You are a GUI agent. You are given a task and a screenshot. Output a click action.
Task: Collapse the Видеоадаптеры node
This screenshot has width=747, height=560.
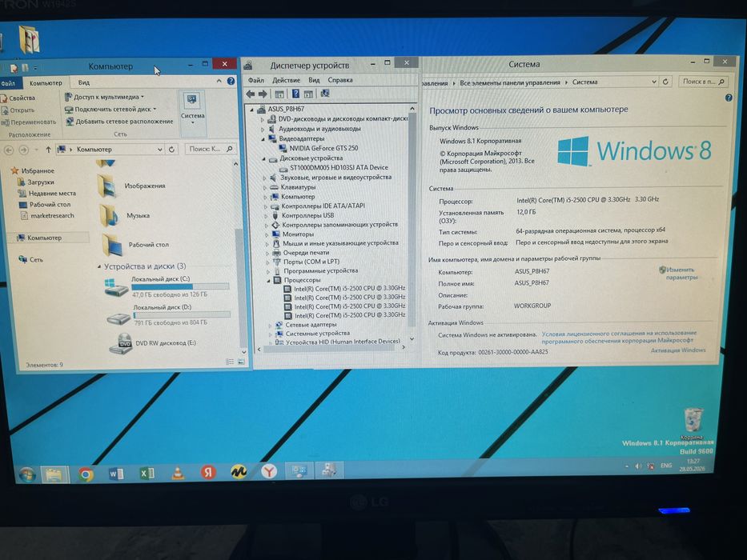point(263,138)
